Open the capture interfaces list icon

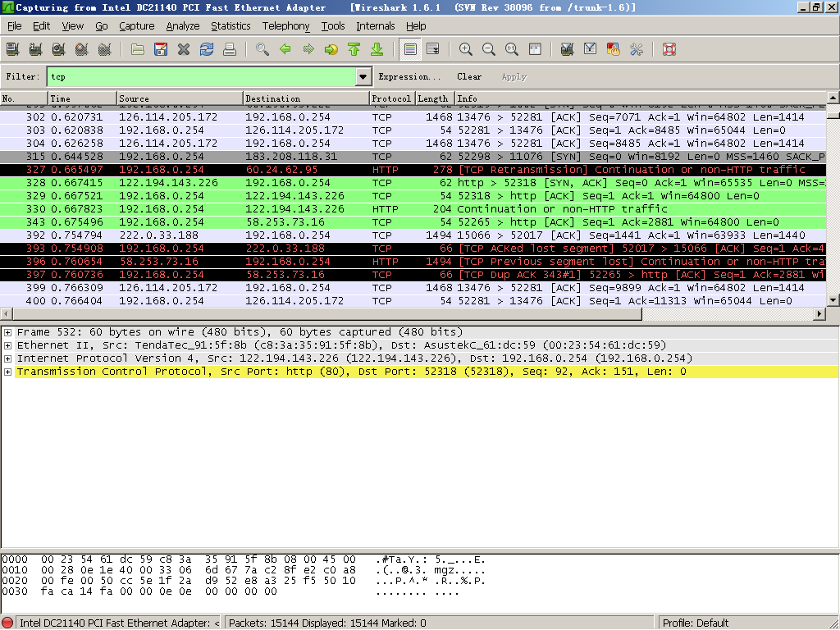click(x=13, y=49)
